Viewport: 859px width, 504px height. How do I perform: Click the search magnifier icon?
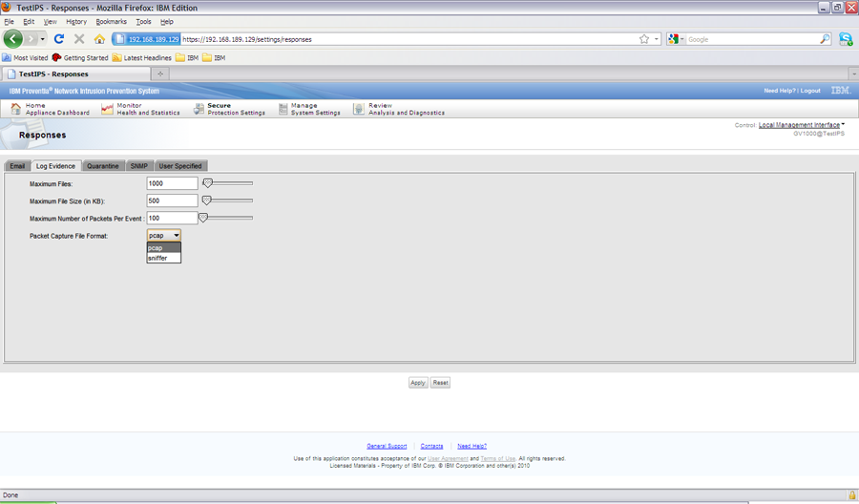pyautogui.click(x=825, y=39)
